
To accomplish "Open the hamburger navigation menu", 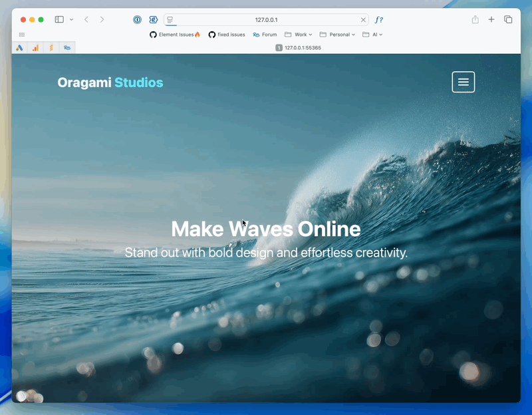I will point(463,82).
